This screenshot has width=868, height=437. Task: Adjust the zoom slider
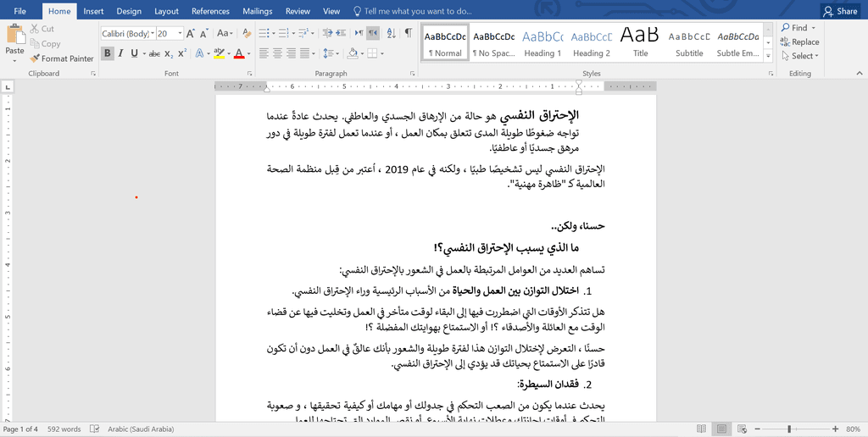(x=789, y=429)
